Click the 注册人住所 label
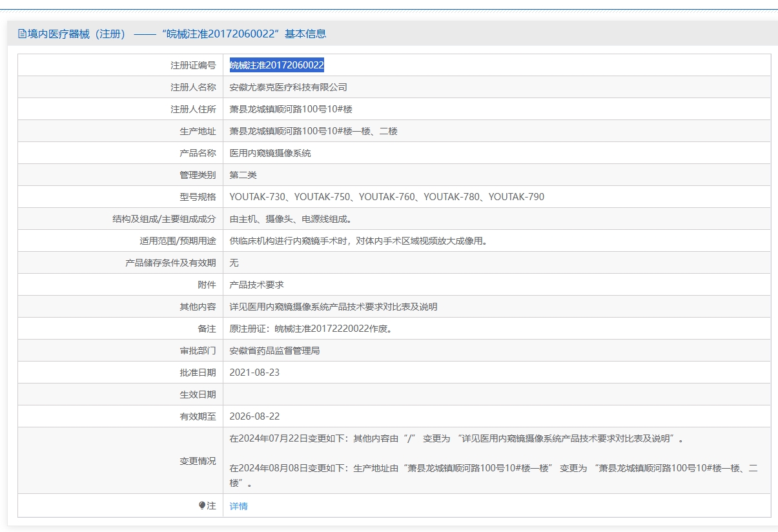The height and width of the screenshot is (532, 778). click(x=193, y=109)
